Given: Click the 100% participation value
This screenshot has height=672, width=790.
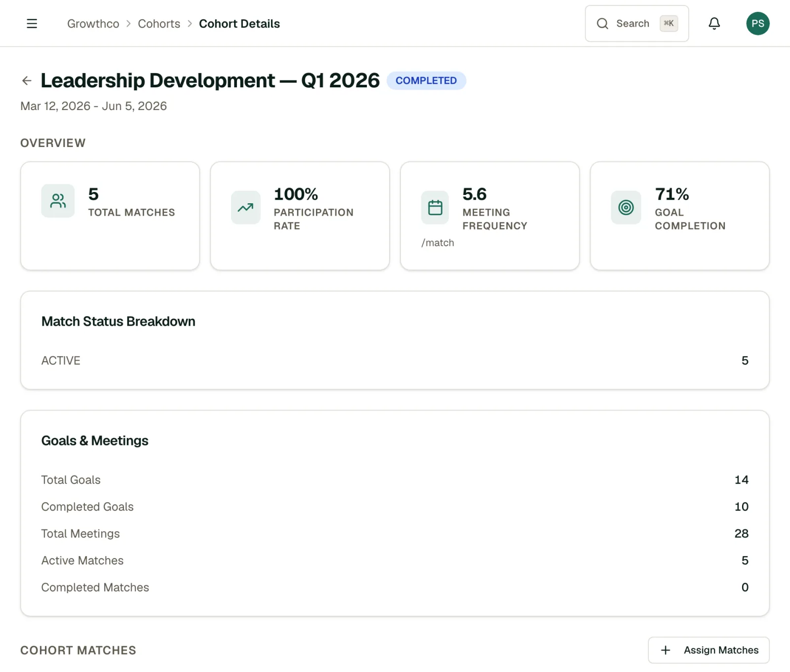Looking at the screenshot, I should tap(296, 194).
